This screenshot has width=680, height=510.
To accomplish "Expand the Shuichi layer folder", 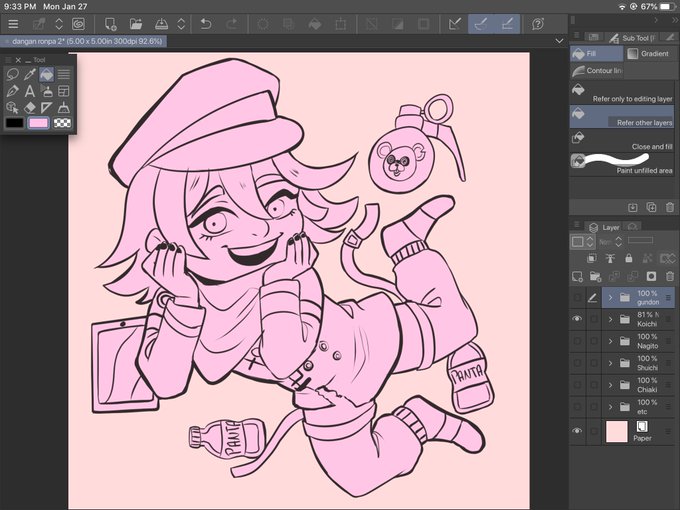I will coord(610,363).
